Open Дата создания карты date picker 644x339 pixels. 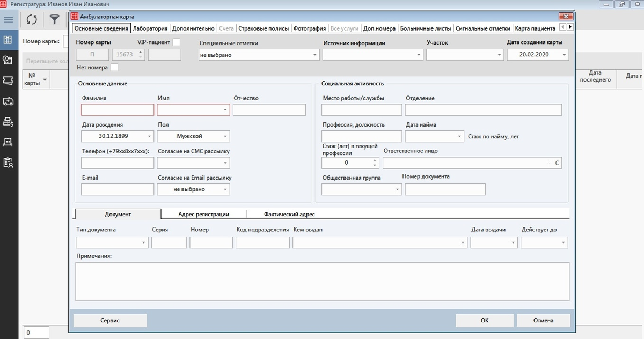pos(564,55)
